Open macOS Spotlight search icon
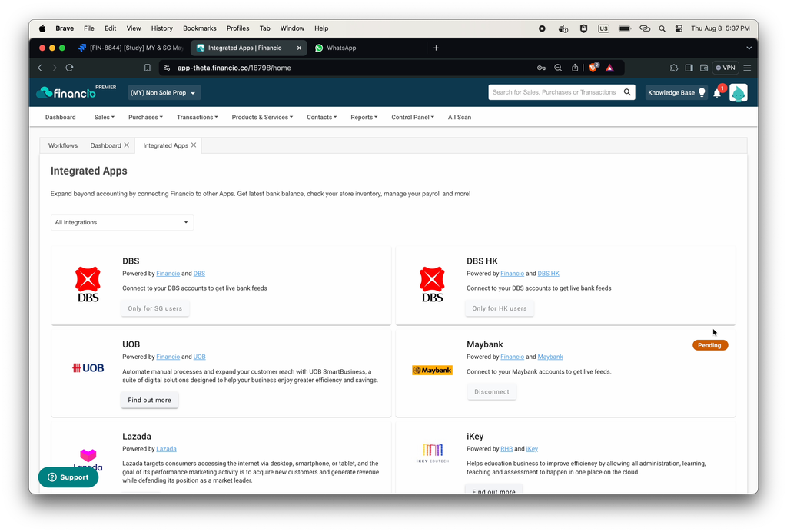The image size is (787, 532). click(662, 28)
